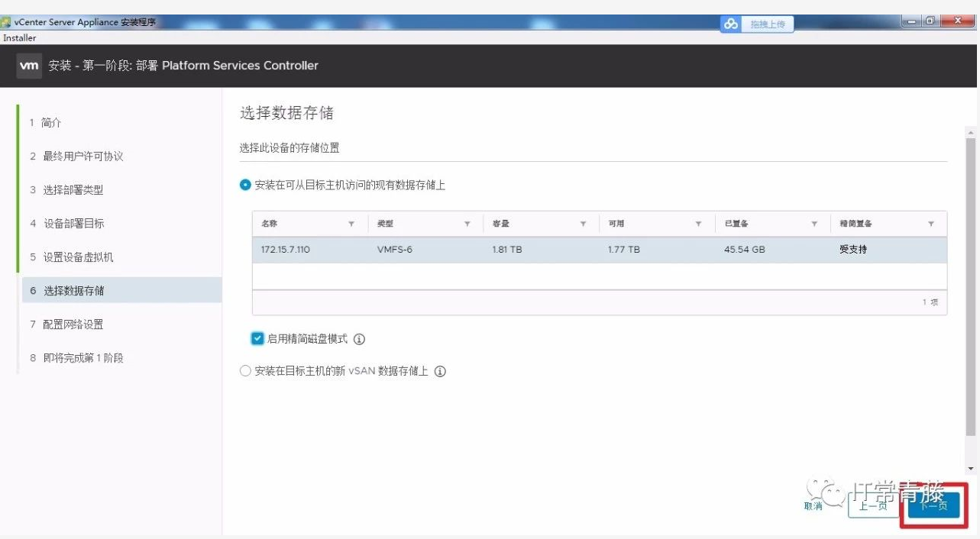Image resolution: width=980 pixels, height=539 pixels.
Task: Click the blue upload icon near 拖拽上传
Action: click(730, 24)
